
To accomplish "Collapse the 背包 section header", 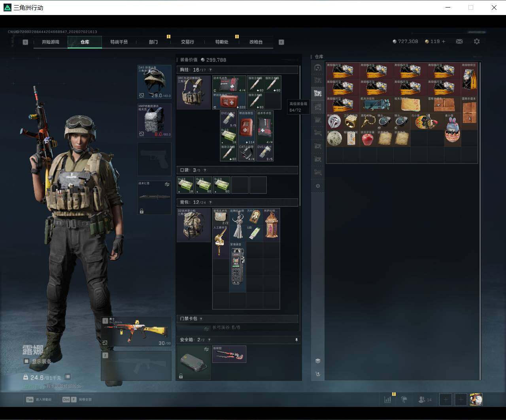I will click(x=237, y=202).
